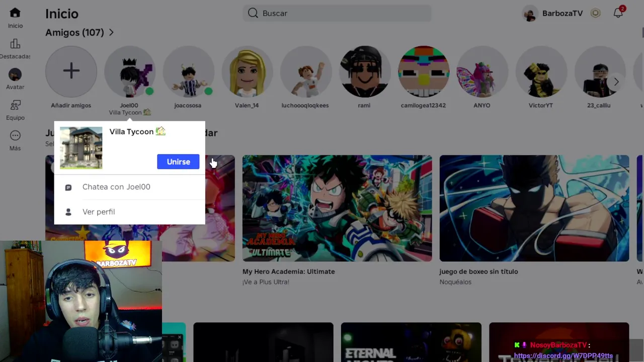
Task: Open the Robux hexagon icon
Action: pos(596,14)
